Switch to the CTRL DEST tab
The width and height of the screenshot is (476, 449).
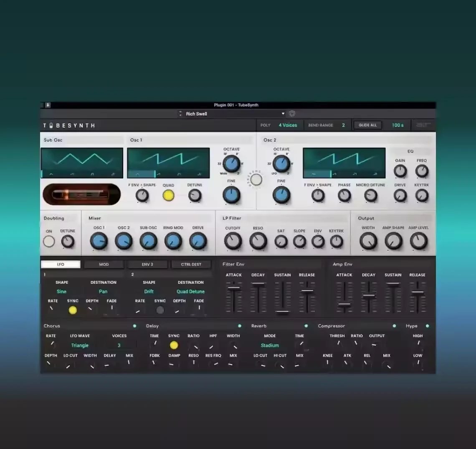191,264
